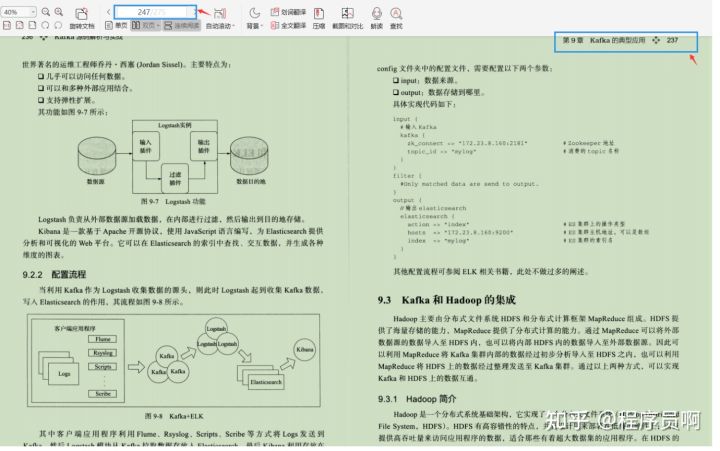
Task: Open the 截图和对比 screenshot and compare tool
Action: (348, 18)
